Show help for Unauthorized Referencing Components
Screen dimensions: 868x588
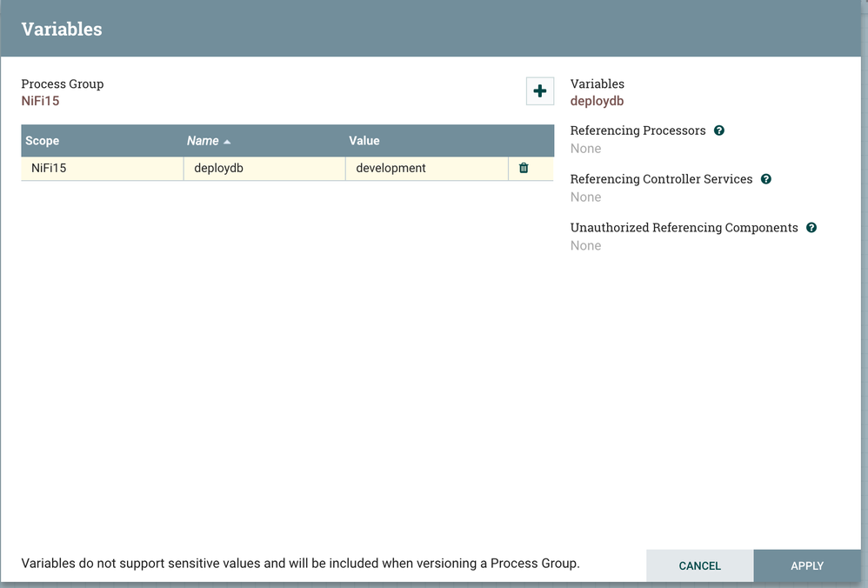811,227
